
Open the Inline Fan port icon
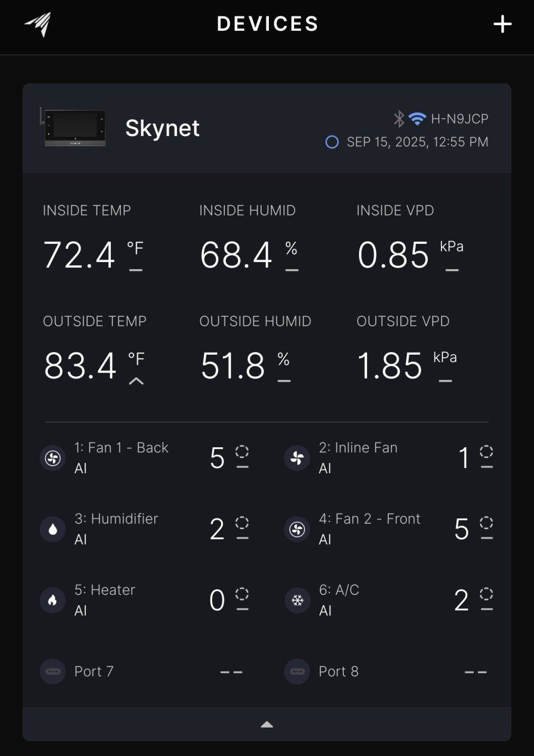pyautogui.click(x=297, y=458)
